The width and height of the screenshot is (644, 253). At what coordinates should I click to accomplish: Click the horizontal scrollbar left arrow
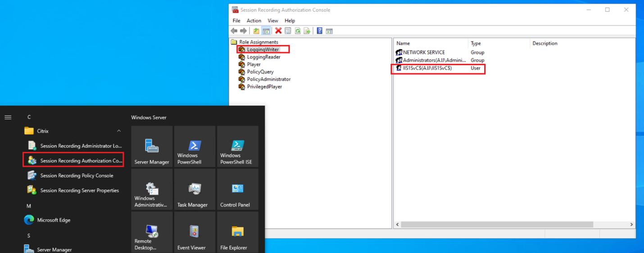(397, 225)
